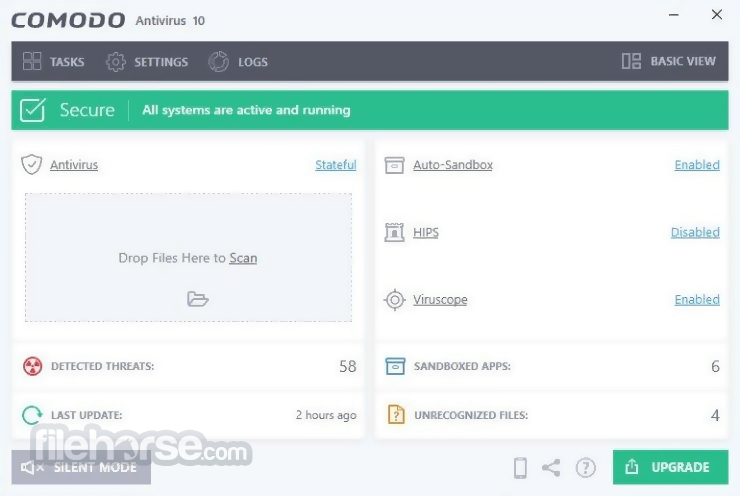Open the Antivirus link
The width and height of the screenshot is (740, 496).
(x=74, y=165)
